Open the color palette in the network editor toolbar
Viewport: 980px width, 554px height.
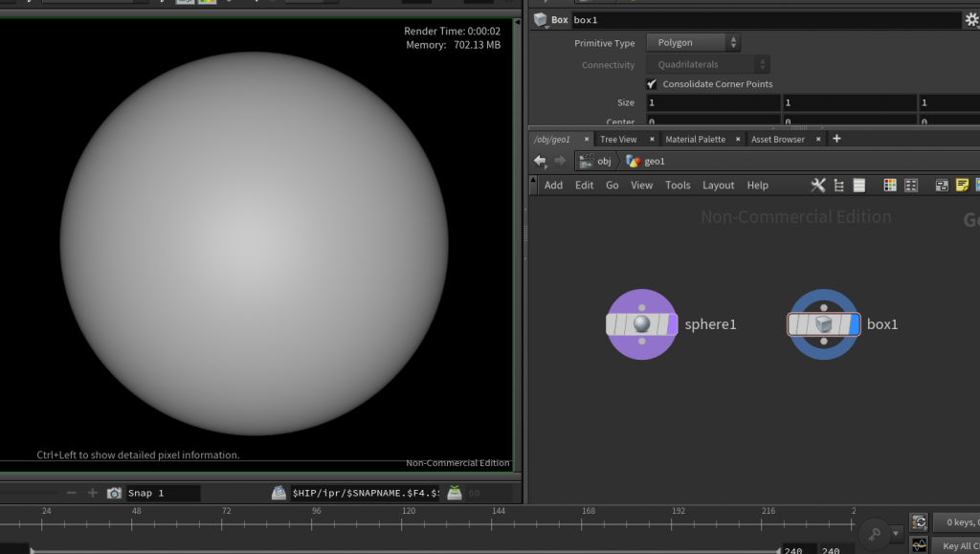890,185
